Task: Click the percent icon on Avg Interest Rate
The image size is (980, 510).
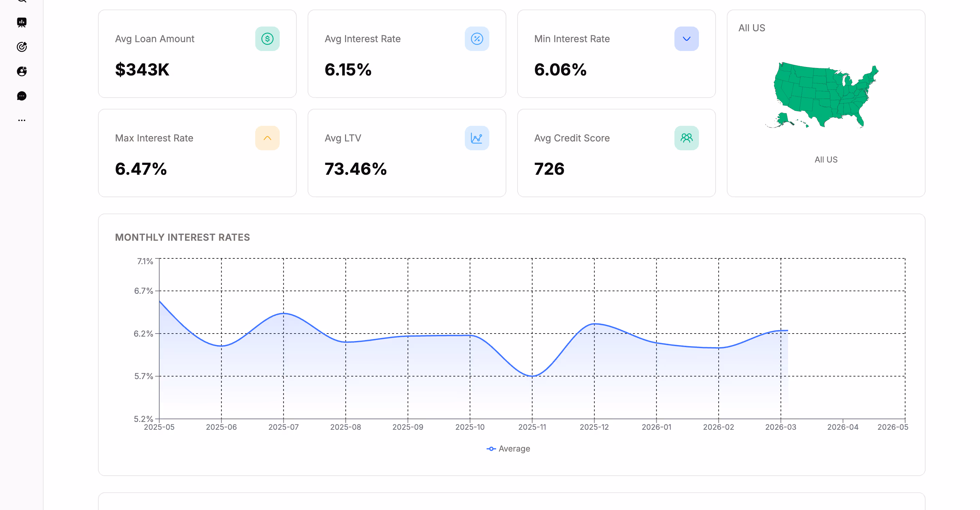Action: pos(477,39)
